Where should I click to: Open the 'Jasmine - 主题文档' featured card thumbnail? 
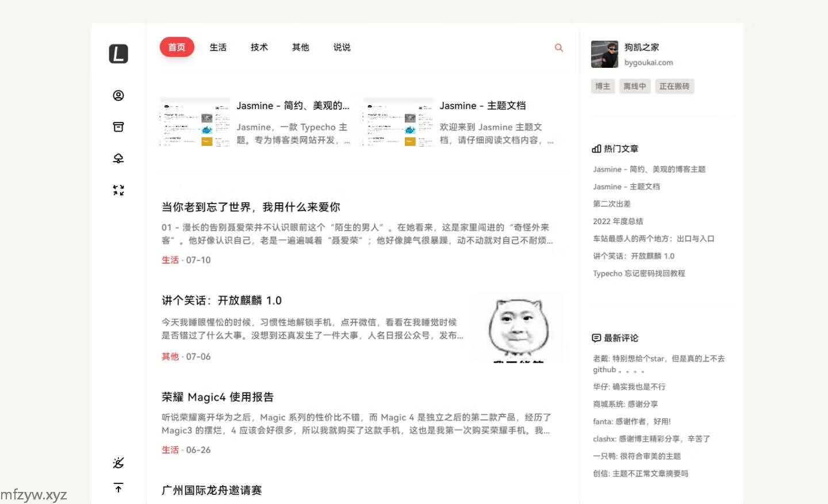[x=398, y=122]
